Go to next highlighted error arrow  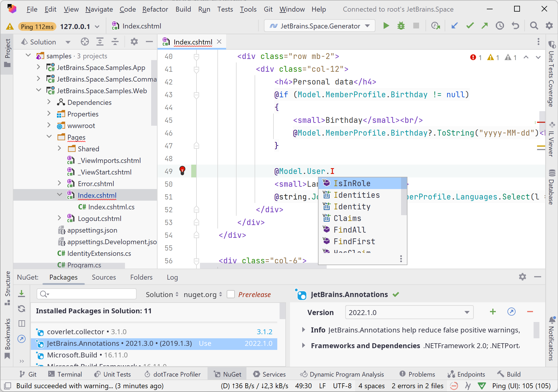pyautogui.click(x=538, y=57)
